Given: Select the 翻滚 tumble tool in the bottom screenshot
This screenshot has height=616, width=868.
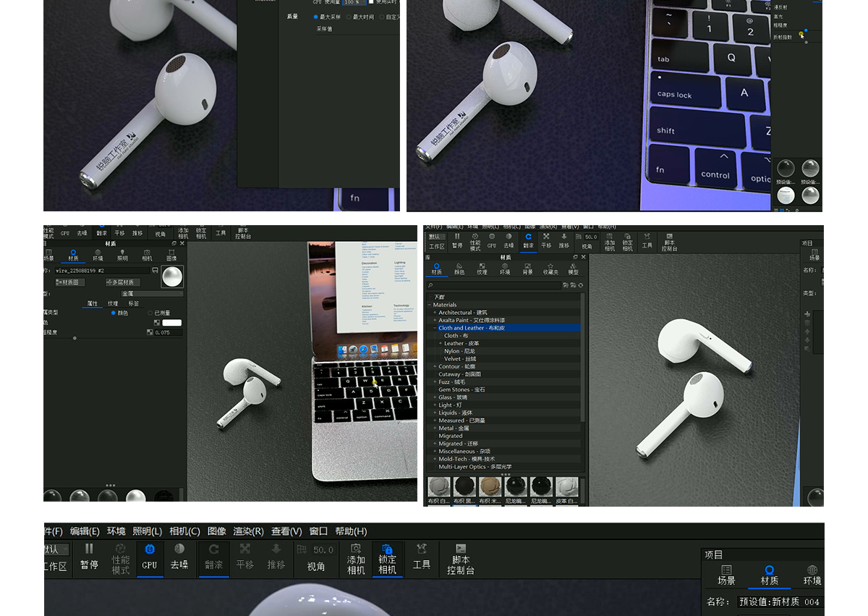Looking at the screenshot, I should (213, 558).
